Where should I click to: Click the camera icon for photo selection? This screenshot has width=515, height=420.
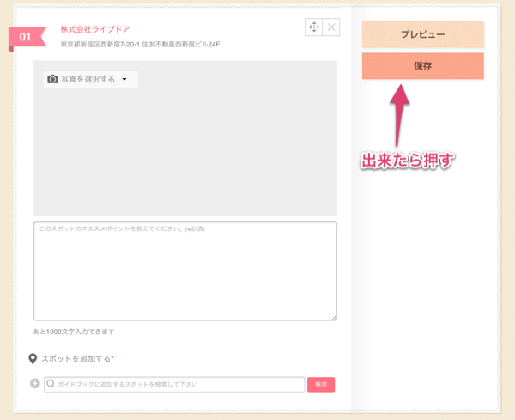(x=52, y=79)
